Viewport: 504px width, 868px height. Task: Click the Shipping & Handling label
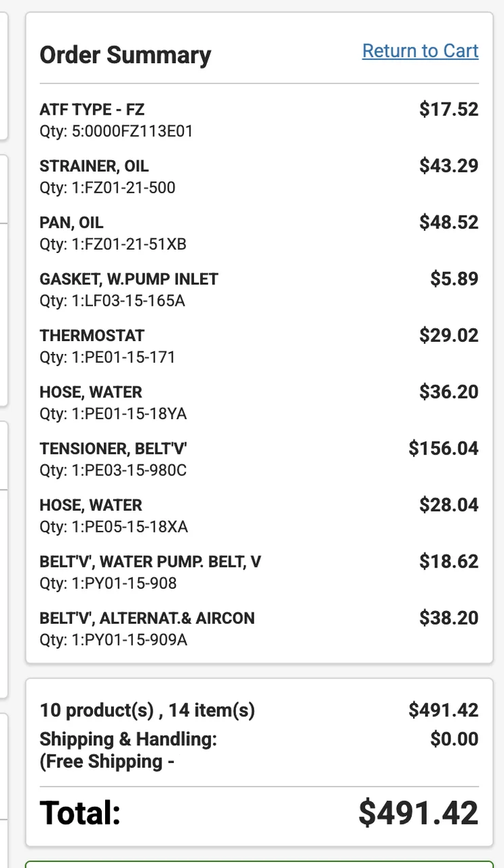128,738
